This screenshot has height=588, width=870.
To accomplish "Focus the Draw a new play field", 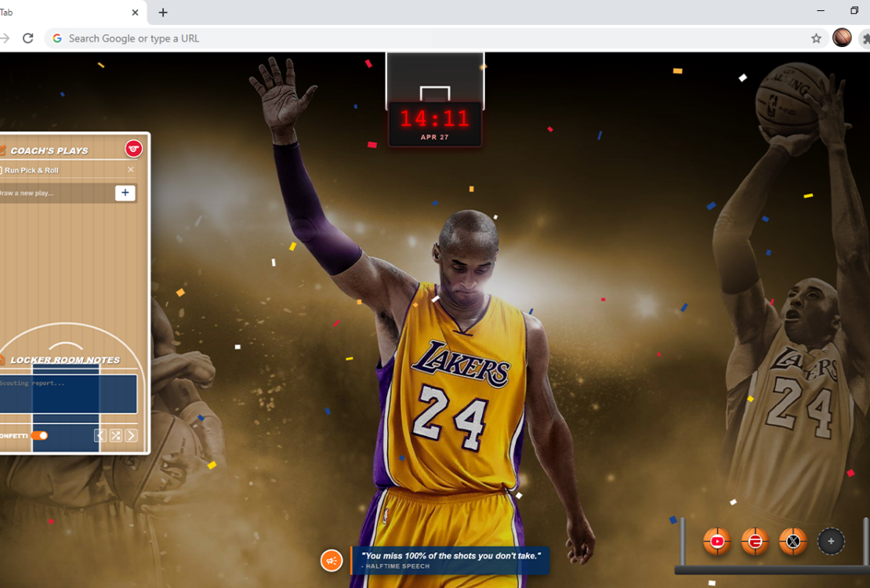I will [55, 193].
